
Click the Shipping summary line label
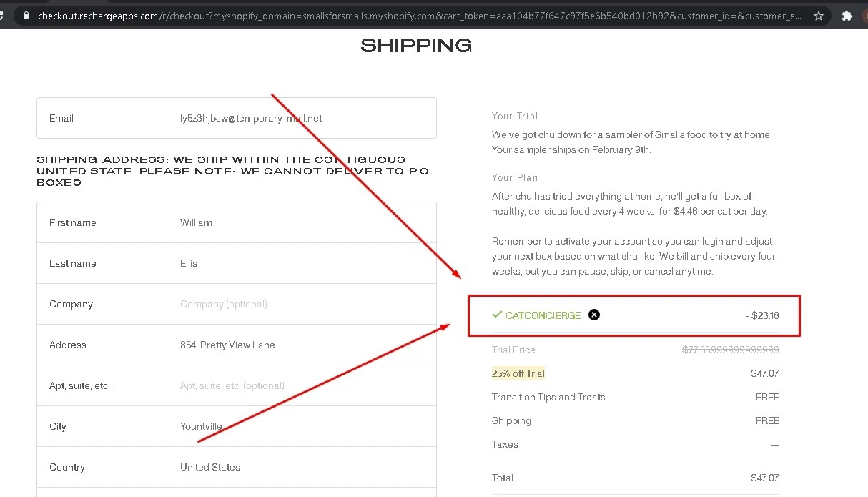pyautogui.click(x=511, y=420)
